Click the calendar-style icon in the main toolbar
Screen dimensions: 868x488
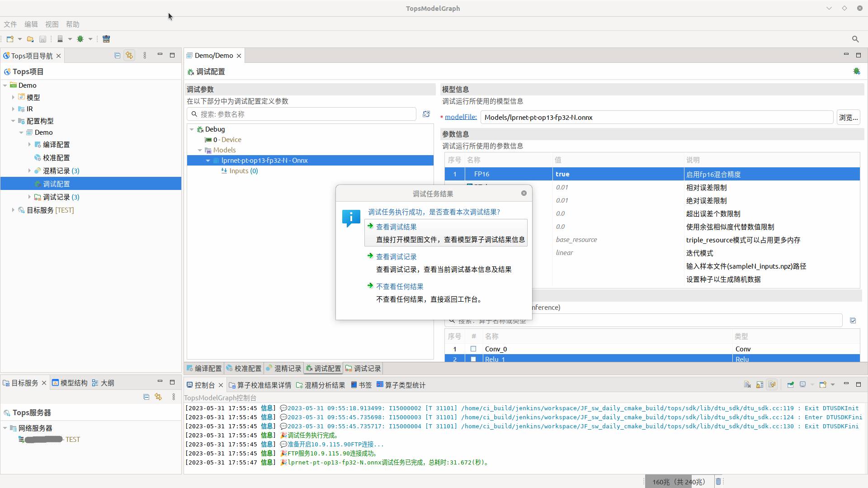coord(106,39)
